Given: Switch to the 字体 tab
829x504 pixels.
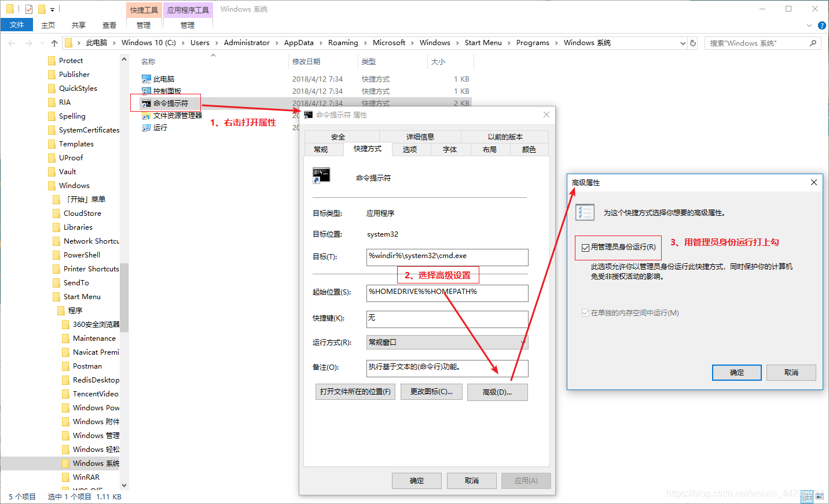Looking at the screenshot, I should [450, 149].
